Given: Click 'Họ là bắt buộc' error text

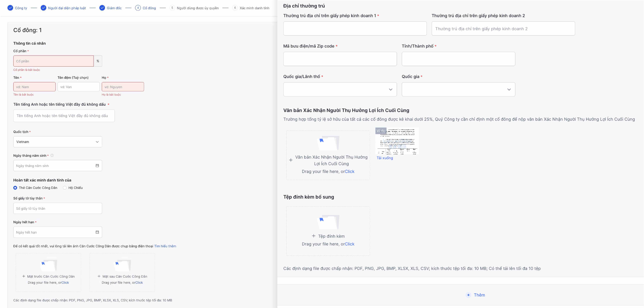Looking at the screenshot, I should click(111, 95).
